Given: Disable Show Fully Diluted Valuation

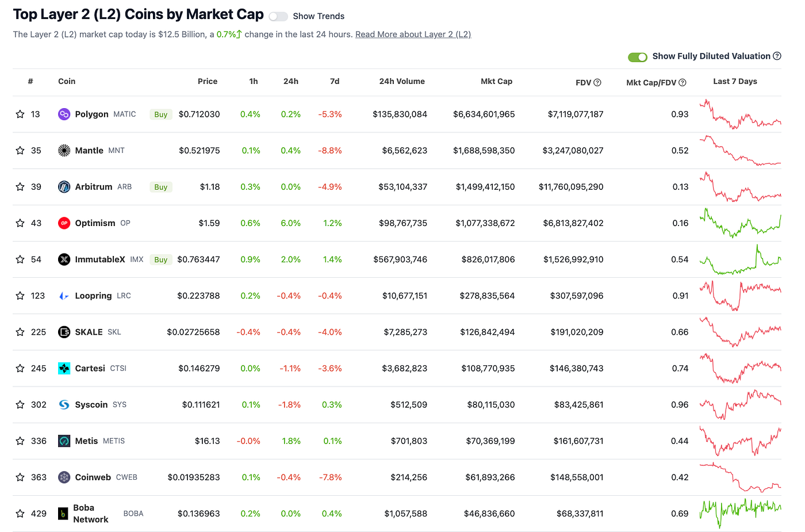Looking at the screenshot, I should click(637, 57).
